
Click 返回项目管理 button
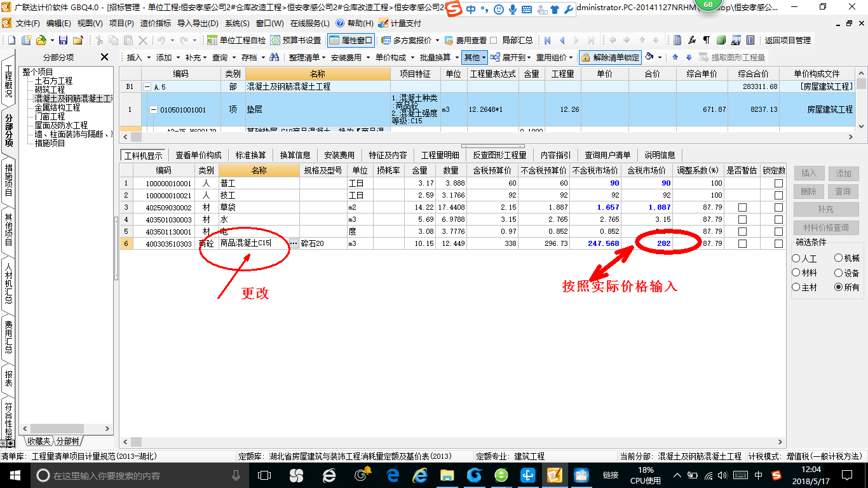(x=788, y=40)
